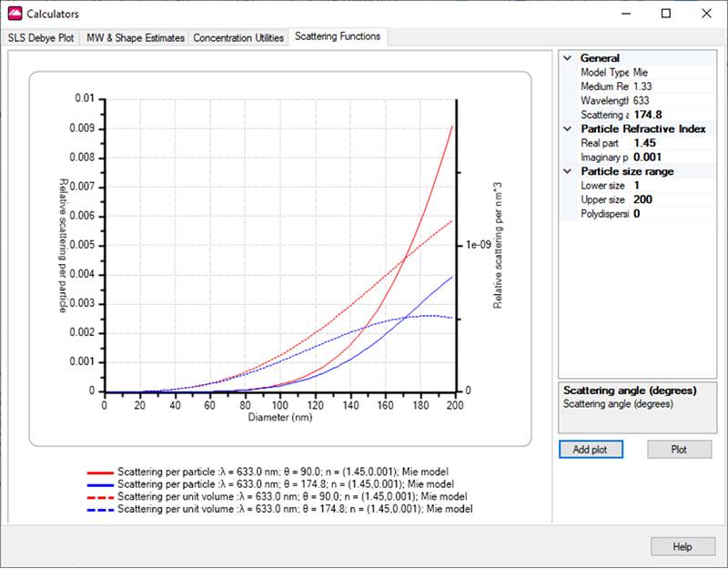Screen dimensions: 728x569
Task: Collapse the General section
Action: tap(569, 58)
